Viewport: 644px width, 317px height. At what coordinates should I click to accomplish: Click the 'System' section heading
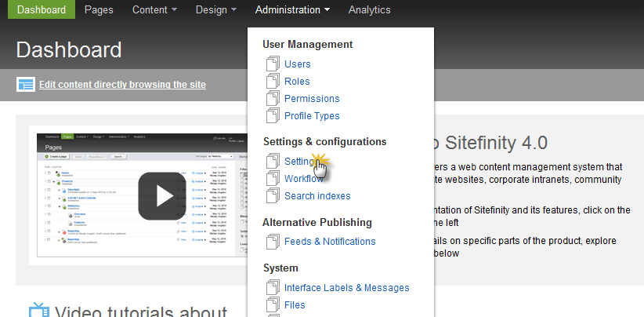click(280, 268)
